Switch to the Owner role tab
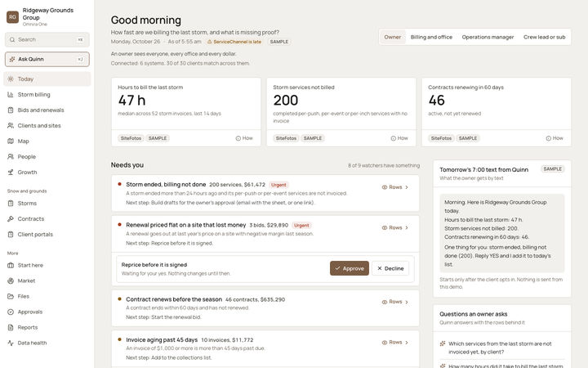The height and width of the screenshot is (368, 588). pyautogui.click(x=393, y=37)
